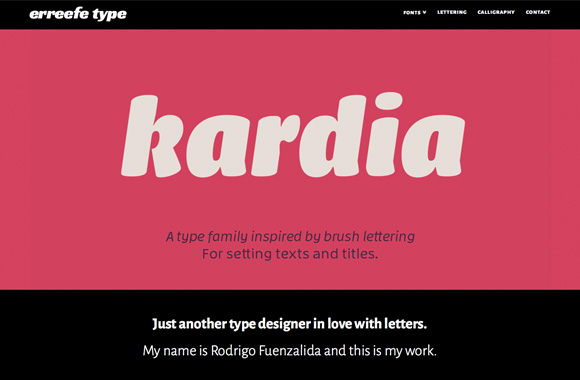The image size is (580, 380).
Task: Select 'A type family inspired by brush lettering' text
Action: (x=290, y=236)
